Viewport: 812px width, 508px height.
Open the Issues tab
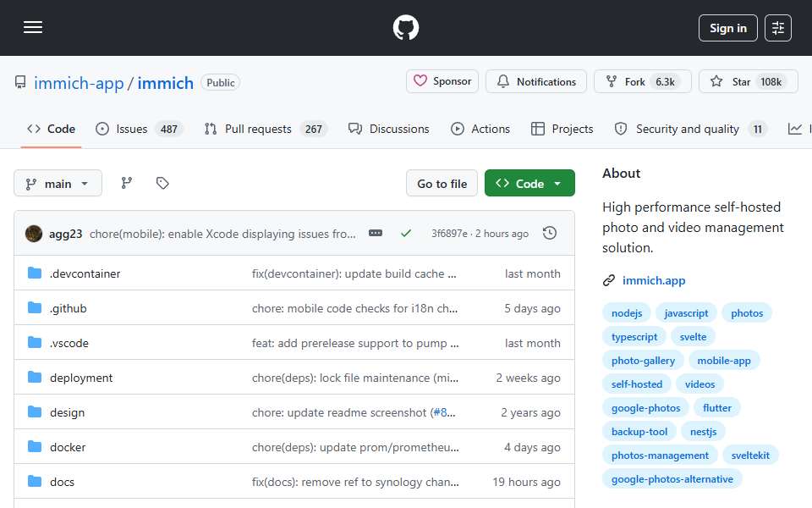click(139, 129)
